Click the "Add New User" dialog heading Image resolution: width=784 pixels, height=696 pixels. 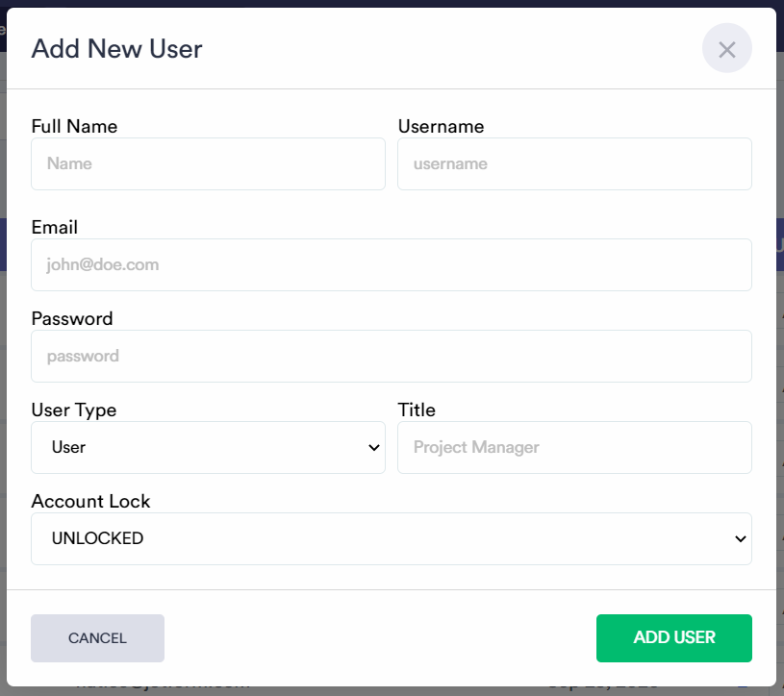[116, 49]
